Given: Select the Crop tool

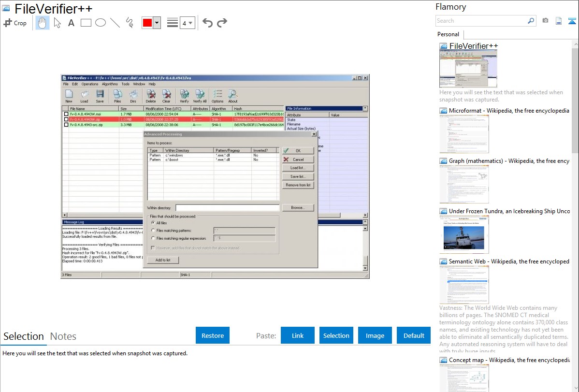Looking at the screenshot, I should coord(15,23).
